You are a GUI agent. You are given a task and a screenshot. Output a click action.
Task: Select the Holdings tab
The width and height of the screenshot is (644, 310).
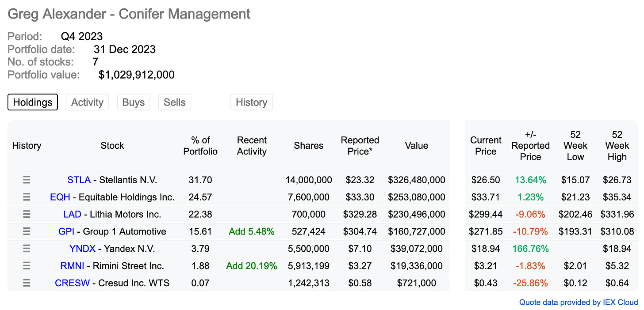33,102
